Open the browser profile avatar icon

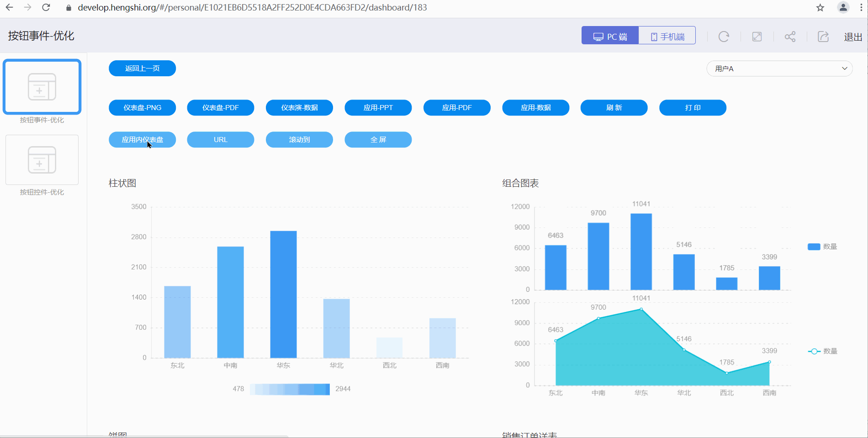click(x=843, y=7)
